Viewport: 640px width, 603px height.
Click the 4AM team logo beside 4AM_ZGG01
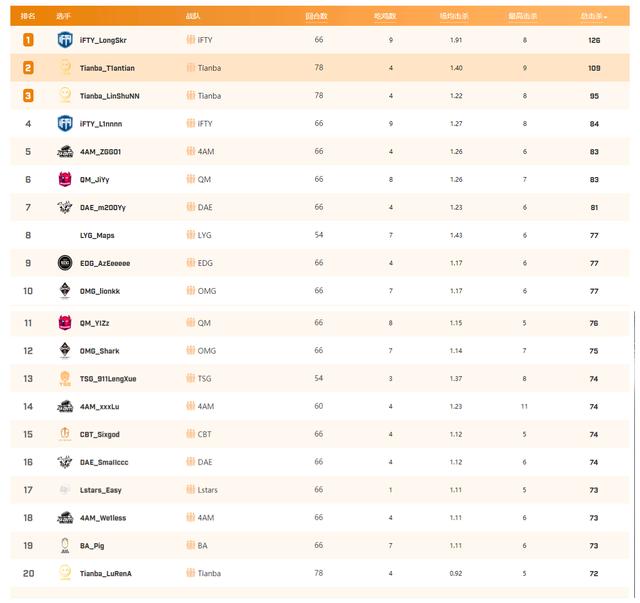tap(65, 152)
